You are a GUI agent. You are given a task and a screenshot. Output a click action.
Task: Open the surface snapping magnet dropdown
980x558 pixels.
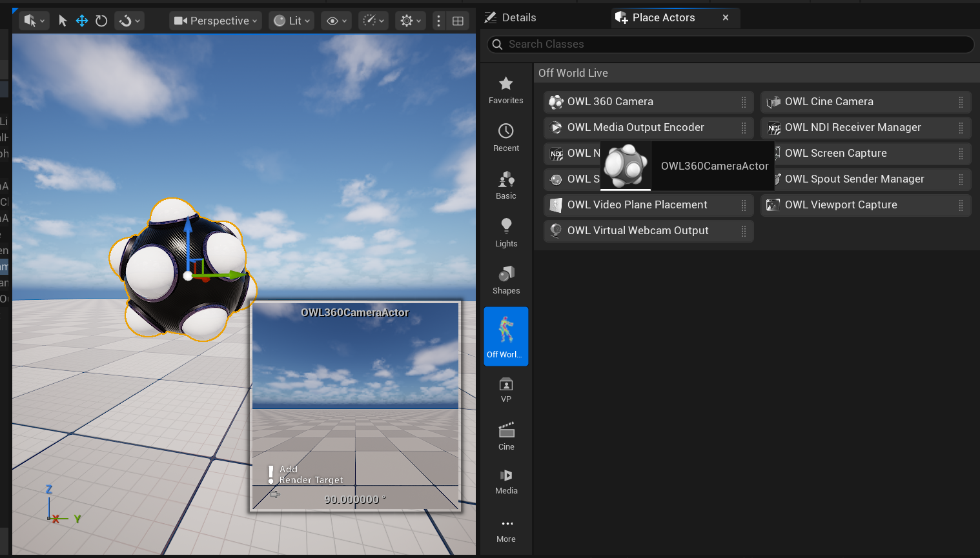[x=129, y=21]
